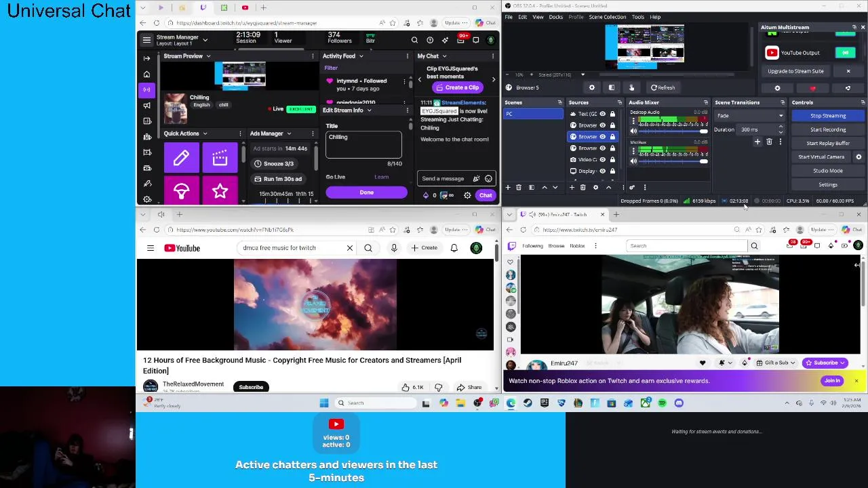This screenshot has width=868, height=488.
Task: Toggle lock on selected Browser source
Action: click(612, 137)
